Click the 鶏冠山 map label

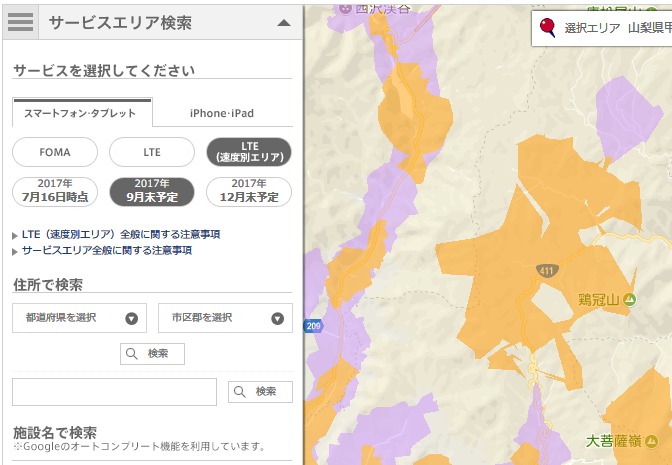coord(599,299)
